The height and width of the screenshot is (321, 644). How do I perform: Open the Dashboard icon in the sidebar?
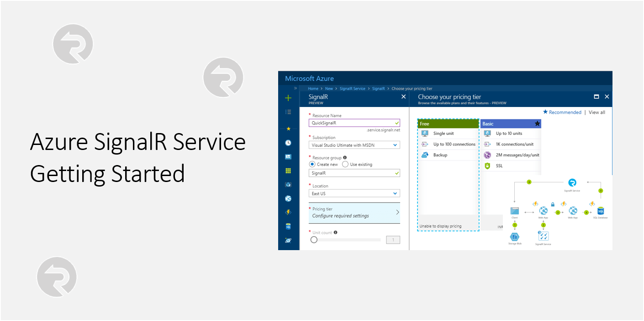288,156
